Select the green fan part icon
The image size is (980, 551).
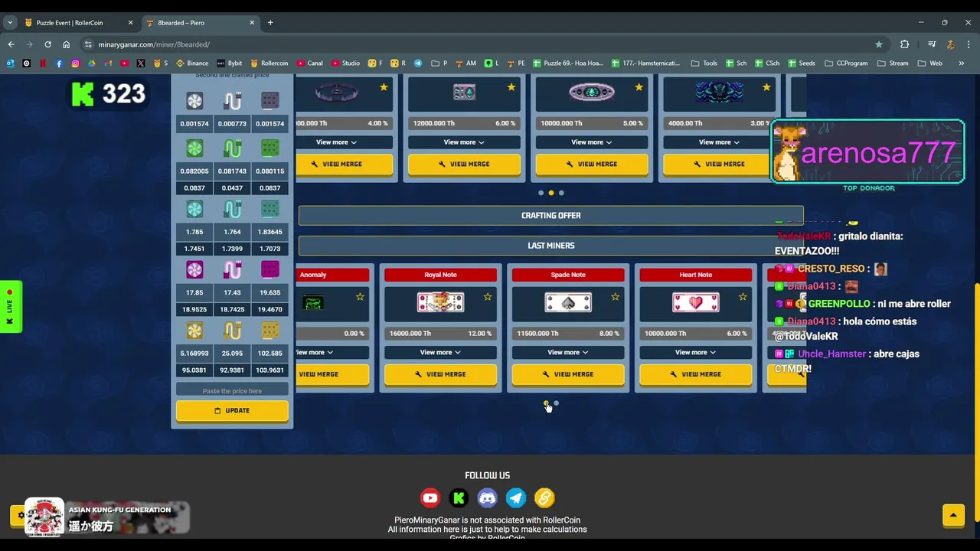pos(194,148)
